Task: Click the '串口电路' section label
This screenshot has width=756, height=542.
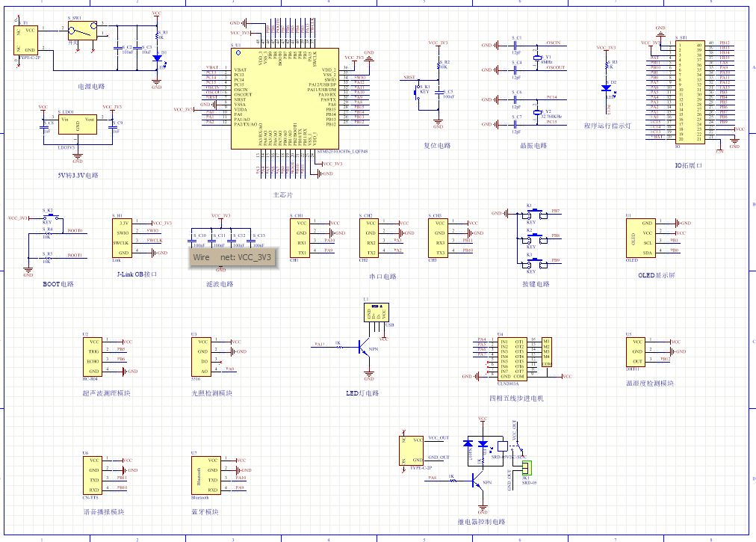Action: (x=382, y=277)
